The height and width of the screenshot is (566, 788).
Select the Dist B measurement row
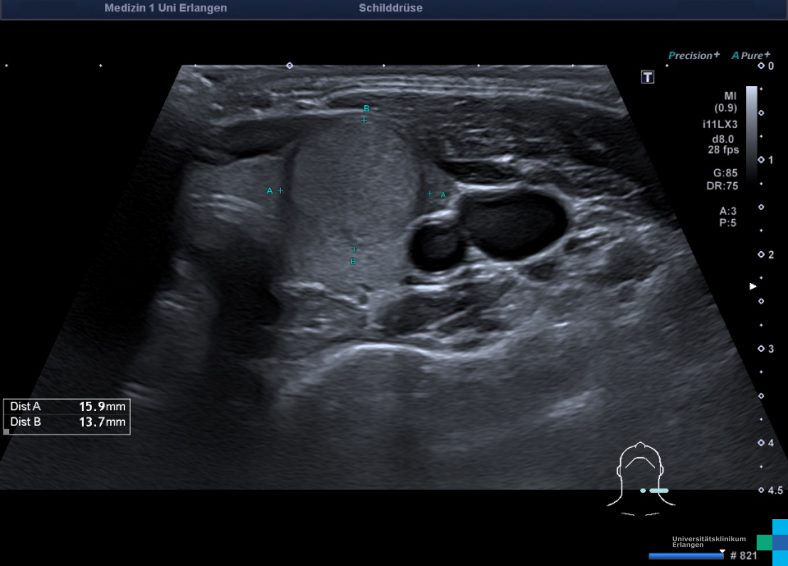67,422
